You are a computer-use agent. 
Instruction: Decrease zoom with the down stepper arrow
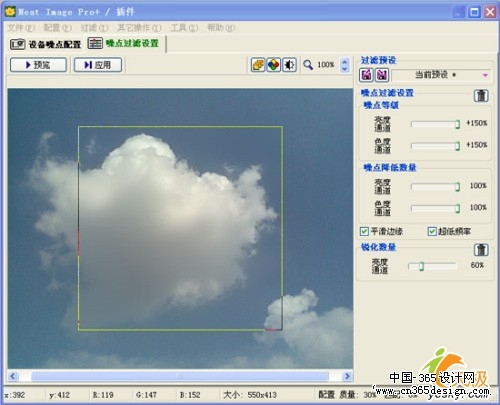coord(345,68)
